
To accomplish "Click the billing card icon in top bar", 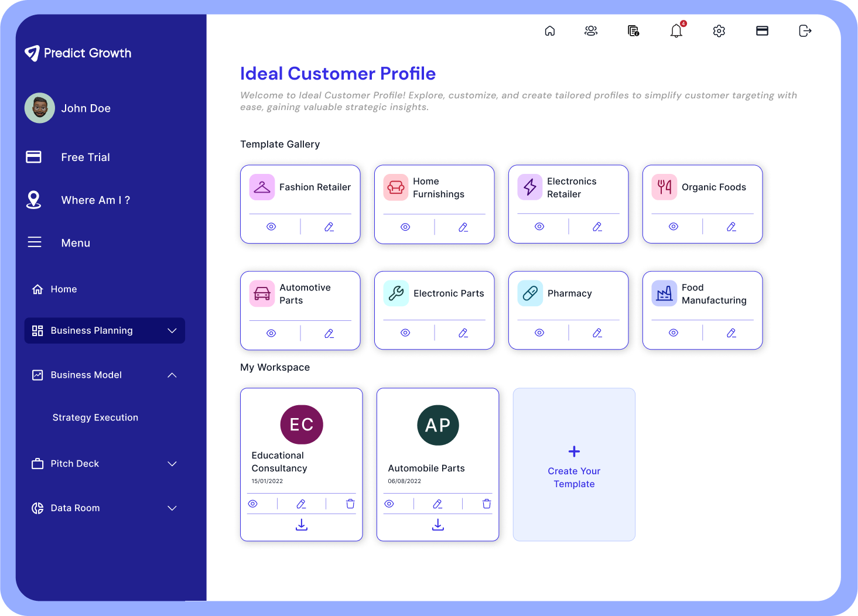I will click(x=762, y=31).
